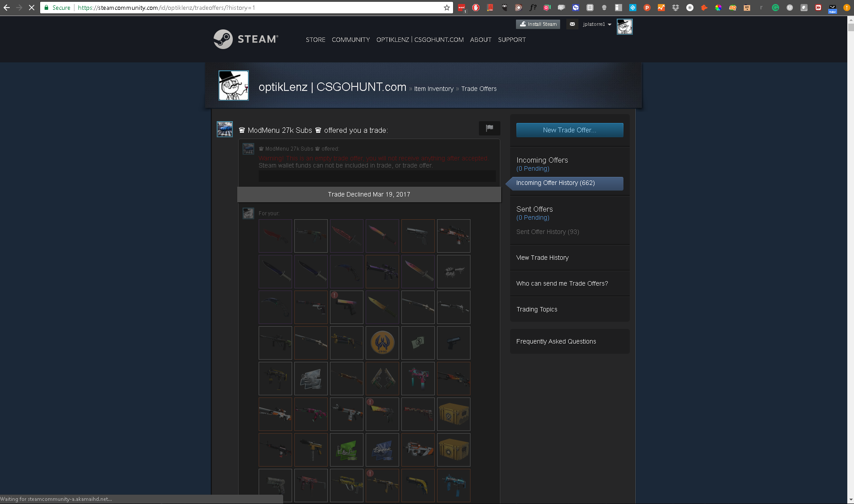Viewport: 854px width, 504px height.
Task: Bookmark this page with the star
Action: click(446, 8)
